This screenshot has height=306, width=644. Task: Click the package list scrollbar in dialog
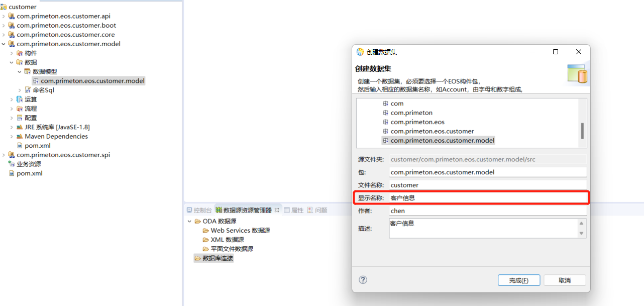pos(582,131)
